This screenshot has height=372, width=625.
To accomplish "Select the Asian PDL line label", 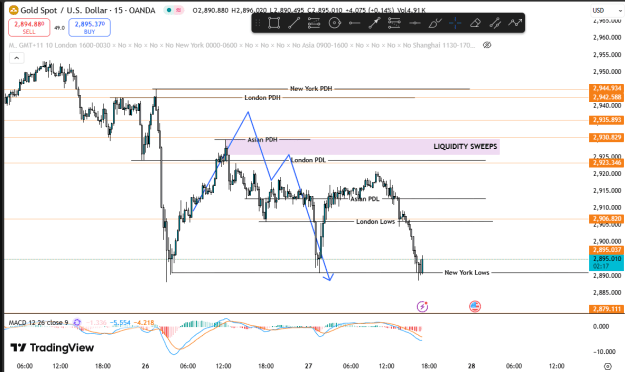I will point(365,199).
